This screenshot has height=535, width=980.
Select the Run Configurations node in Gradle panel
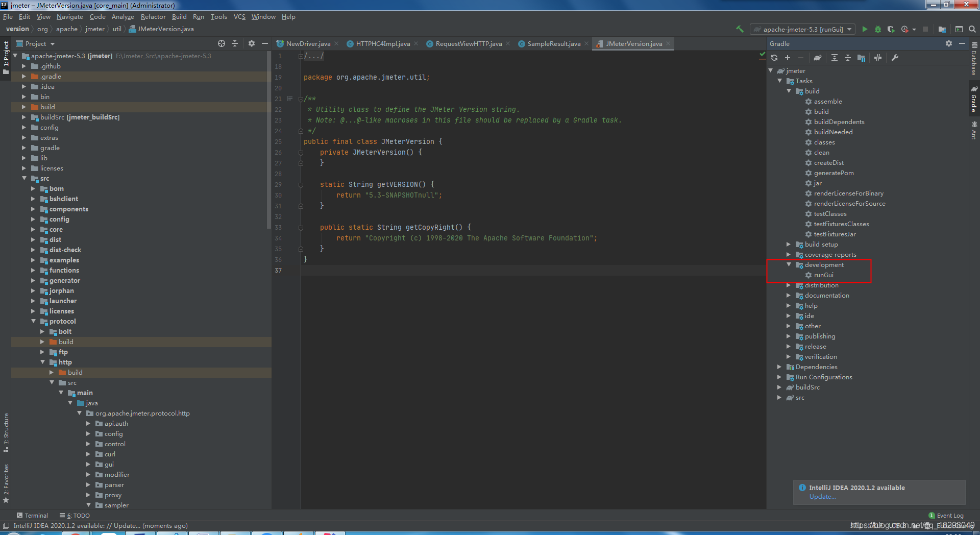pos(823,377)
